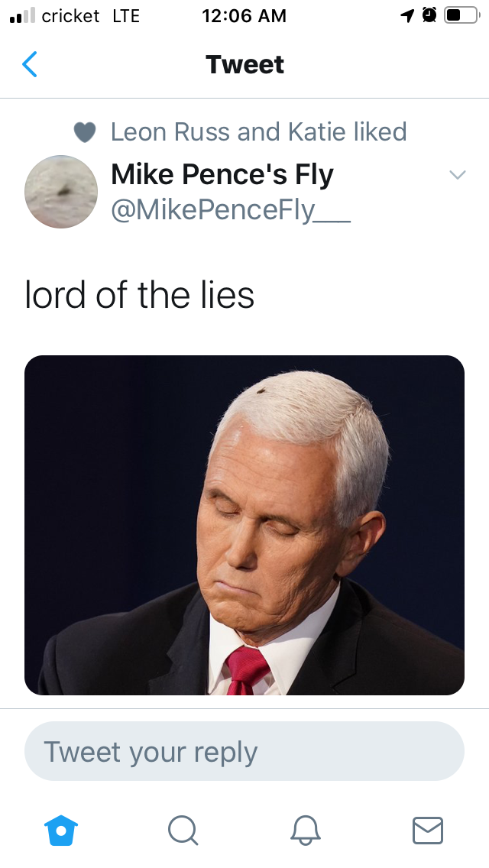The image size is (489, 868).
Task: Open the fly profile avatar
Action: pos(61,192)
